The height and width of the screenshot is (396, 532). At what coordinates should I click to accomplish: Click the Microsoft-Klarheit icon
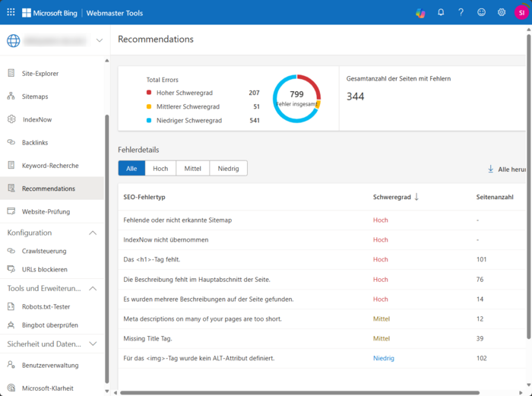11,388
